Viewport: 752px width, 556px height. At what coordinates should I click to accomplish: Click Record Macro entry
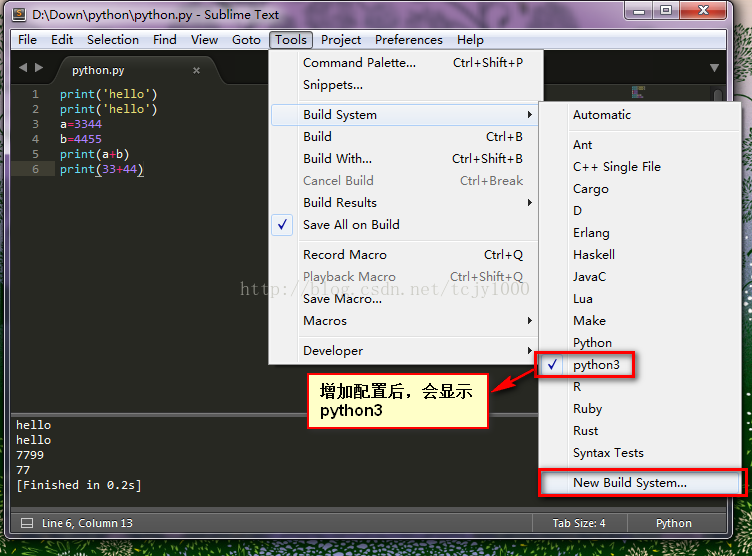click(405, 255)
